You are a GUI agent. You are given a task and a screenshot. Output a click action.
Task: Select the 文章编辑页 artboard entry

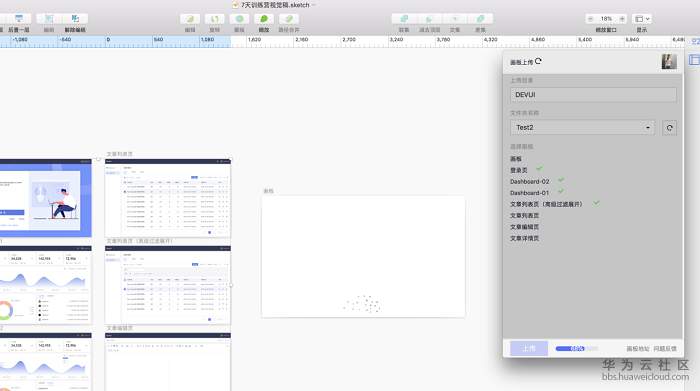[x=525, y=227]
